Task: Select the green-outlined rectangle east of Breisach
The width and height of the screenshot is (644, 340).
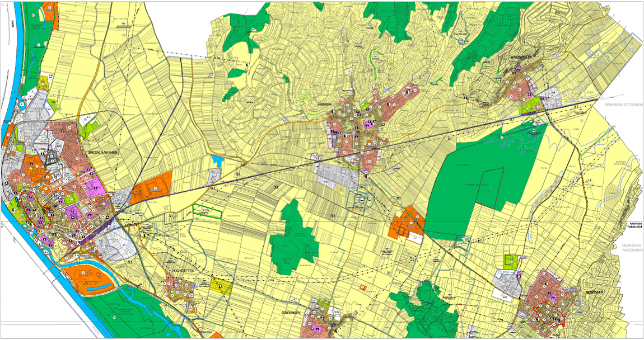Action: click(207, 211)
